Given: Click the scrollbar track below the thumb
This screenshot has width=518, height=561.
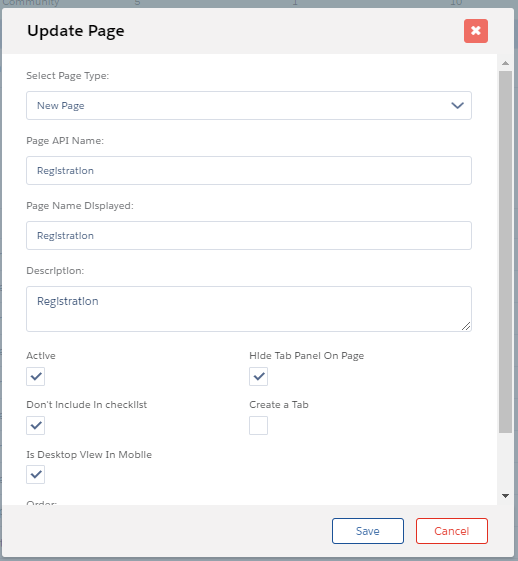Looking at the screenshot, I should click(x=505, y=462).
